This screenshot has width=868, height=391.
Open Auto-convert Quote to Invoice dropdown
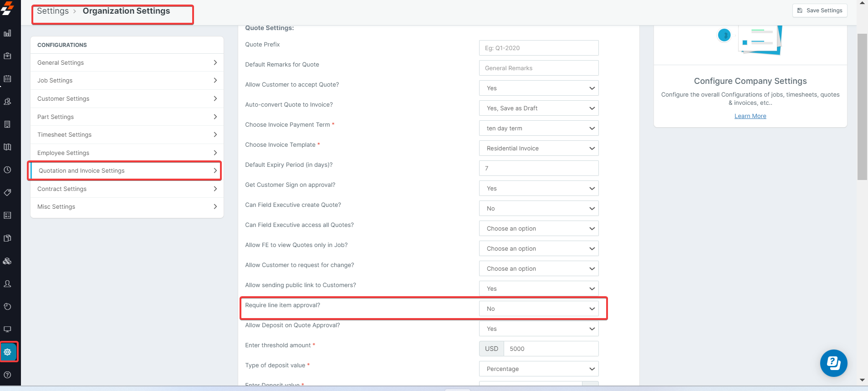tap(539, 108)
